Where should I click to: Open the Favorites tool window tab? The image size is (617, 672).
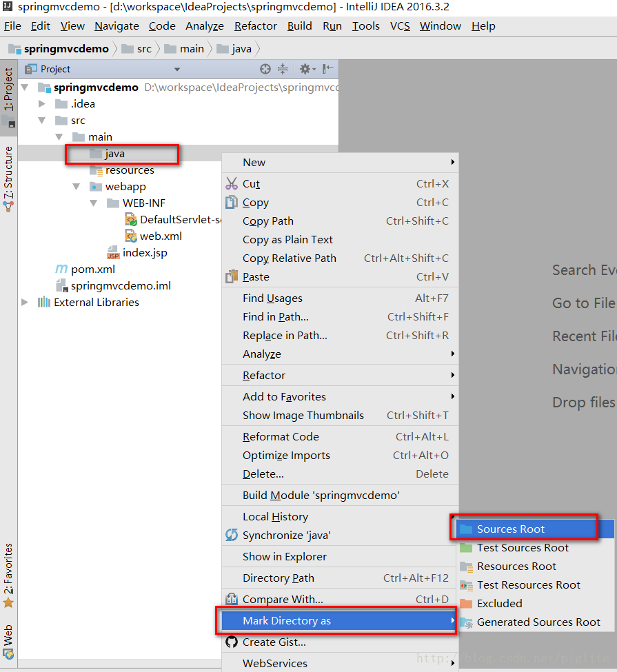point(8,575)
